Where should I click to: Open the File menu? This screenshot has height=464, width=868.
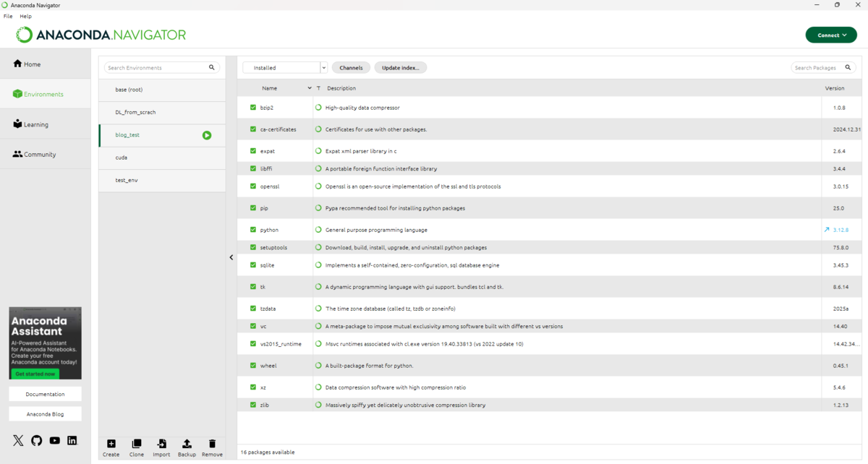pyautogui.click(x=8, y=16)
